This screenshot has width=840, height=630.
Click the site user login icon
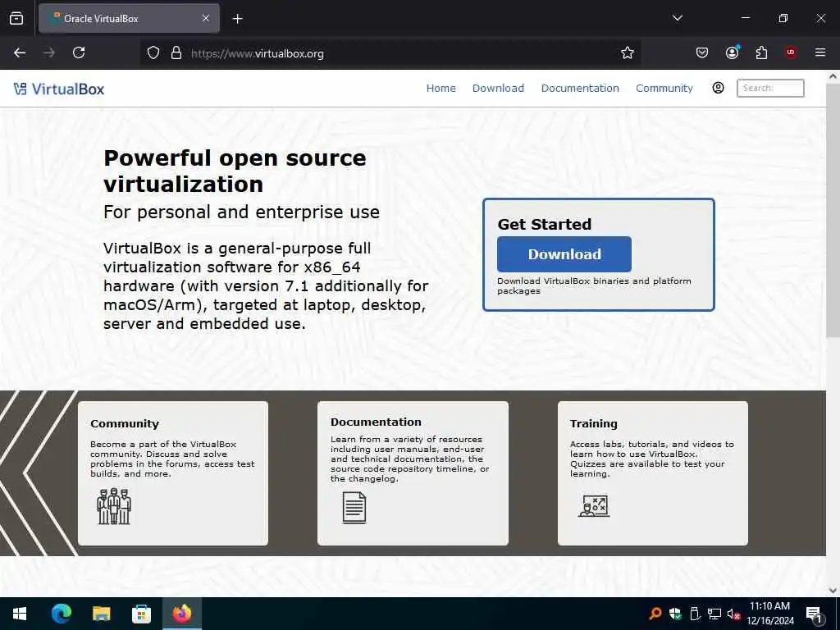click(x=719, y=88)
